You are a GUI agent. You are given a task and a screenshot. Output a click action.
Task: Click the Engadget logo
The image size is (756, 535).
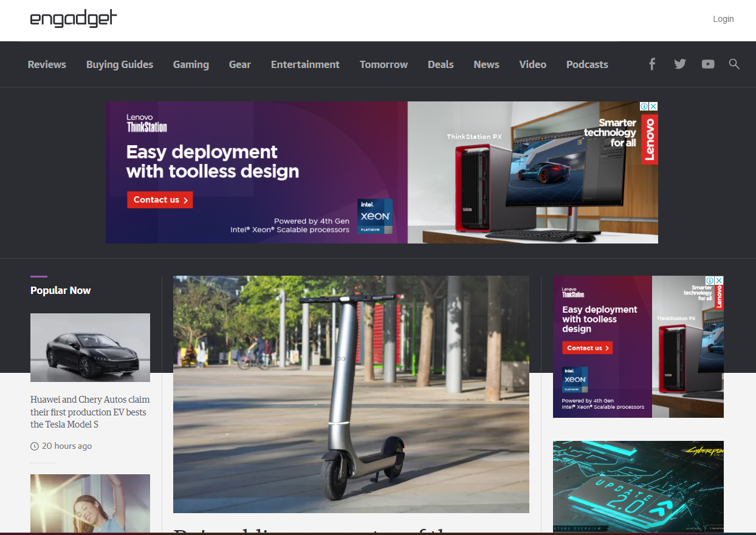[x=74, y=19]
